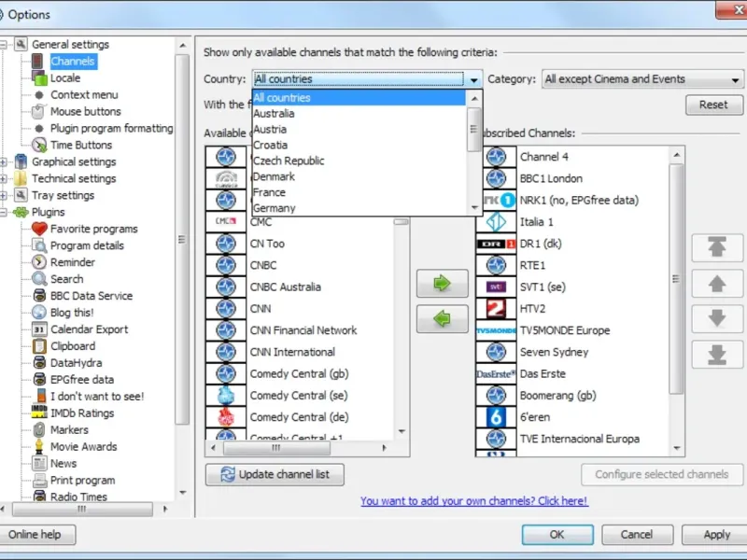Move selected channel up one position
Viewport: 747px width, 560px height.
717,284
